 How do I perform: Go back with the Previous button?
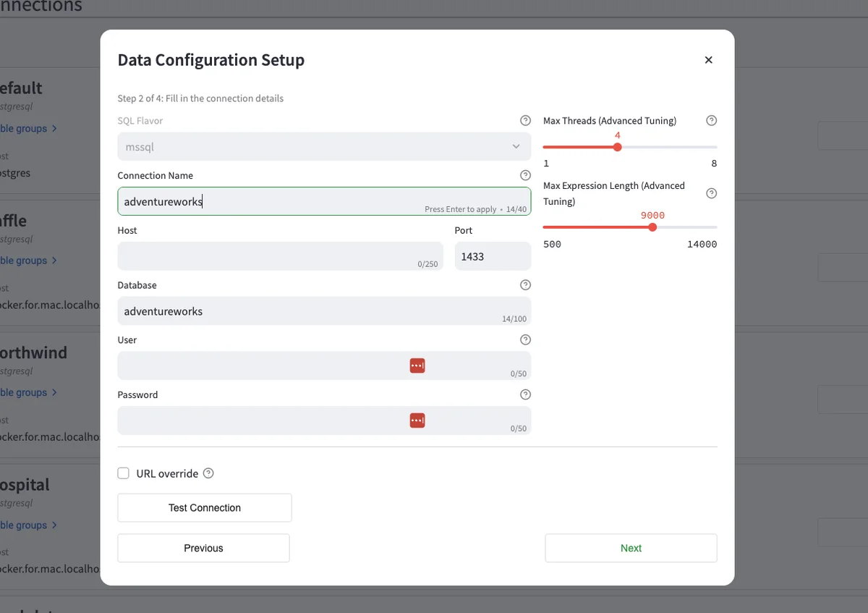pyautogui.click(x=203, y=549)
